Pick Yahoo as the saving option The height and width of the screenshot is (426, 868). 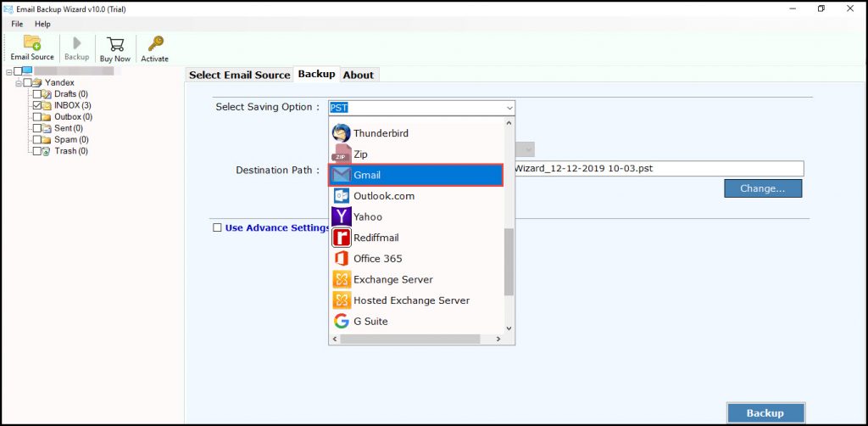click(x=368, y=217)
